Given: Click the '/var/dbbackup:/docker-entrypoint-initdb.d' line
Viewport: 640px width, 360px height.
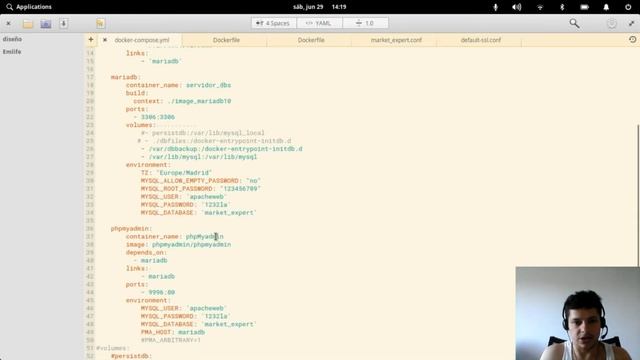Looking at the screenshot, I should [x=222, y=149].
